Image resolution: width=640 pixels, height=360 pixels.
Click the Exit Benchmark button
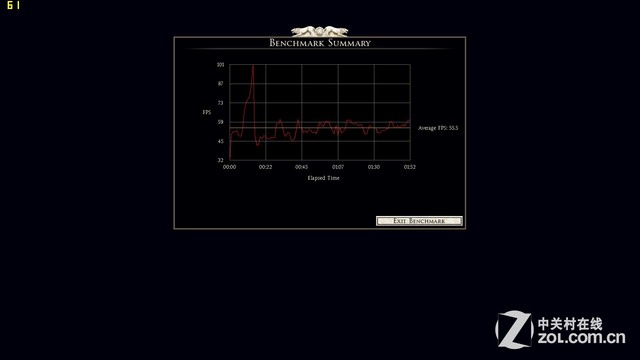(419, 221)
